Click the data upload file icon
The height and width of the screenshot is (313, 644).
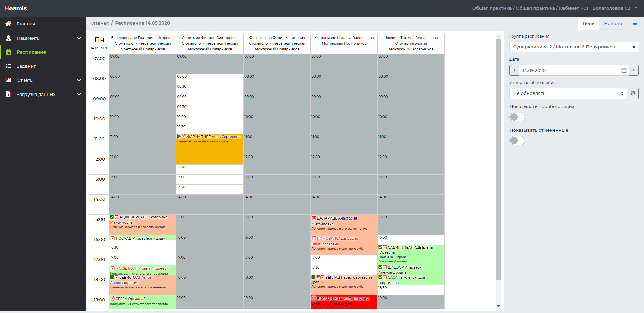click(x=8, y=94)
